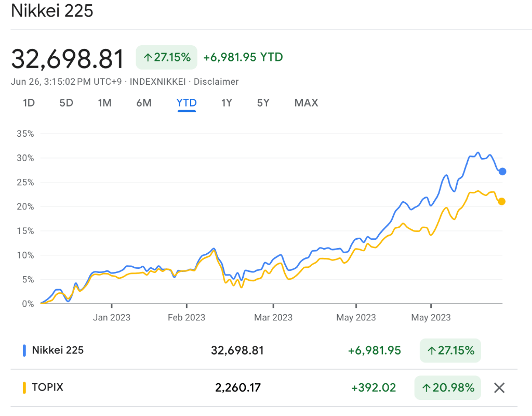Click the yellow TOPIX legend swatch
This screenshot has width=532, height=416.
[x=24, y=388]
